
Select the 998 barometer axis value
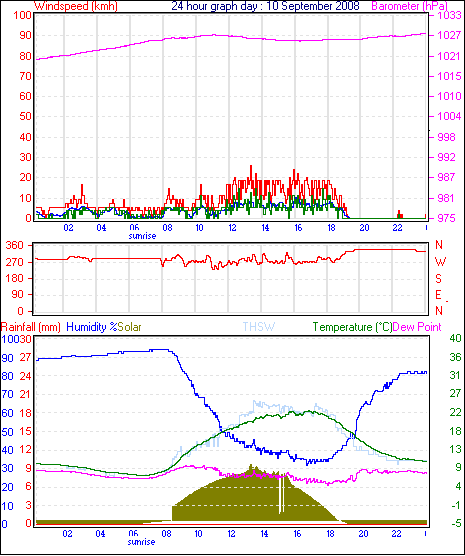pyautogui.click(x=447, y=137)
